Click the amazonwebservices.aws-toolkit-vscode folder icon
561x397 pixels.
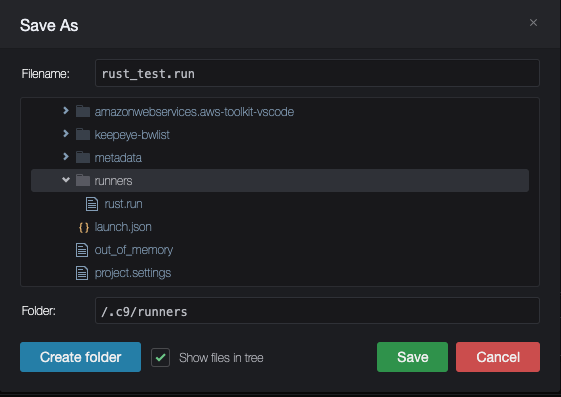[83, 111]
